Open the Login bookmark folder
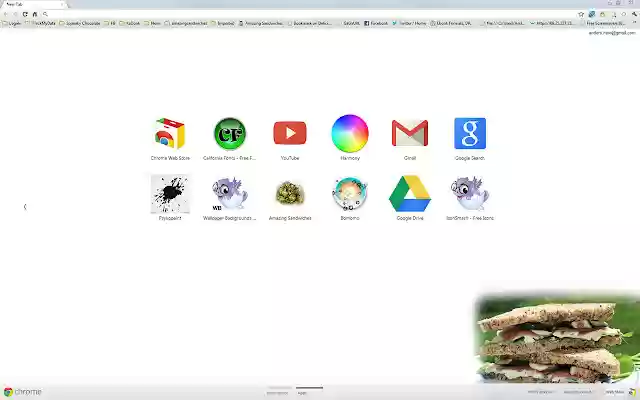Viewport: 640px width, 400px height. (12, 23)
